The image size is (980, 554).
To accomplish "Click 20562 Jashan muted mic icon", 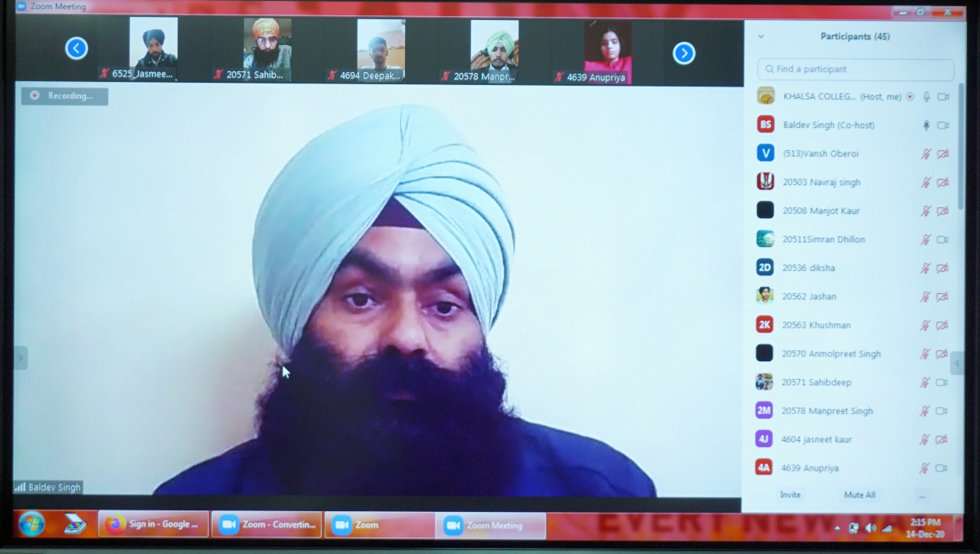I will 926,297.
